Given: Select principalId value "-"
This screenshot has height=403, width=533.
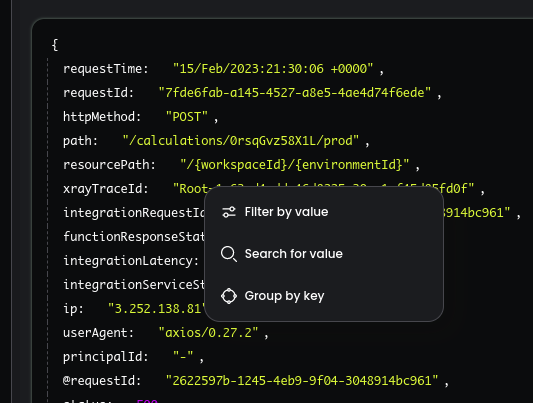Looking at the screenshot, I should point(183,357).
